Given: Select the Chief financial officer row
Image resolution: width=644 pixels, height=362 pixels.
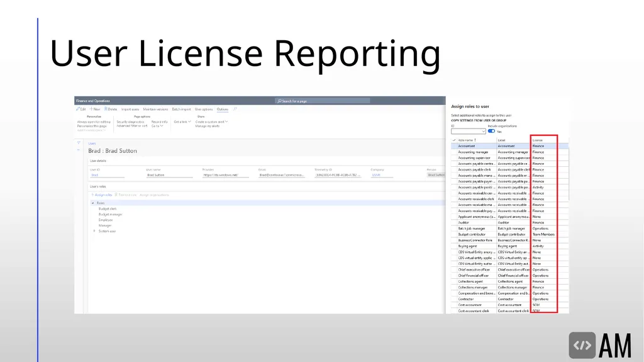Looking at the screenshot, I should [509, 276].
